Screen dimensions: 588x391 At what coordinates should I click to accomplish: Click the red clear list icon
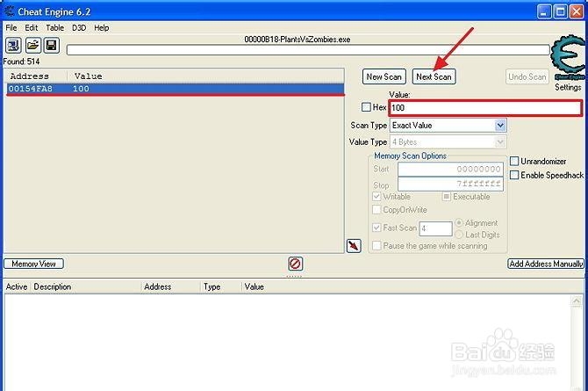(x=296, y=264)
